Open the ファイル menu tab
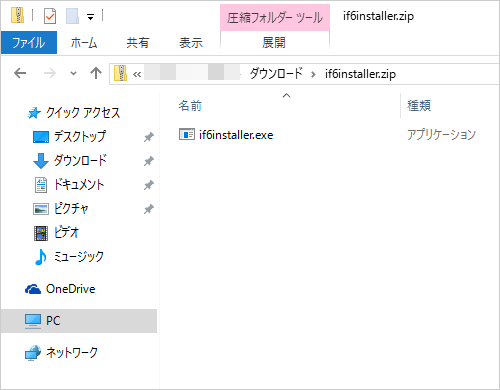Viewport: 500px width, 390px height. click(x=29, y=42)
